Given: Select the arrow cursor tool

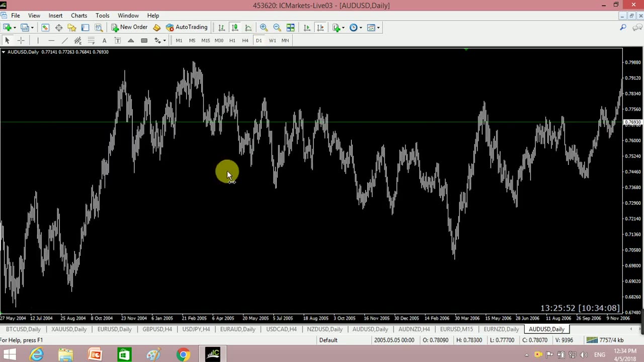Looking at the screenshot, I should click(7, 41).
